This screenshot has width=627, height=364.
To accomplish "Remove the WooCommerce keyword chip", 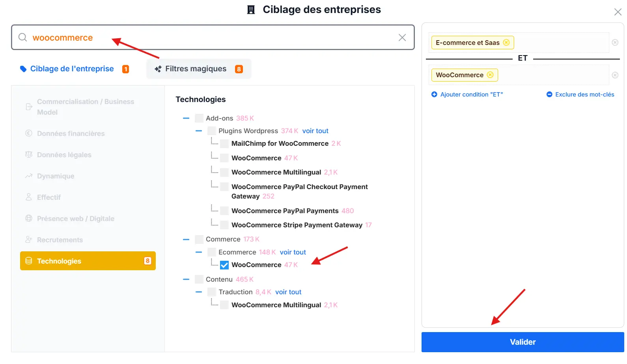I will point(490,75).
